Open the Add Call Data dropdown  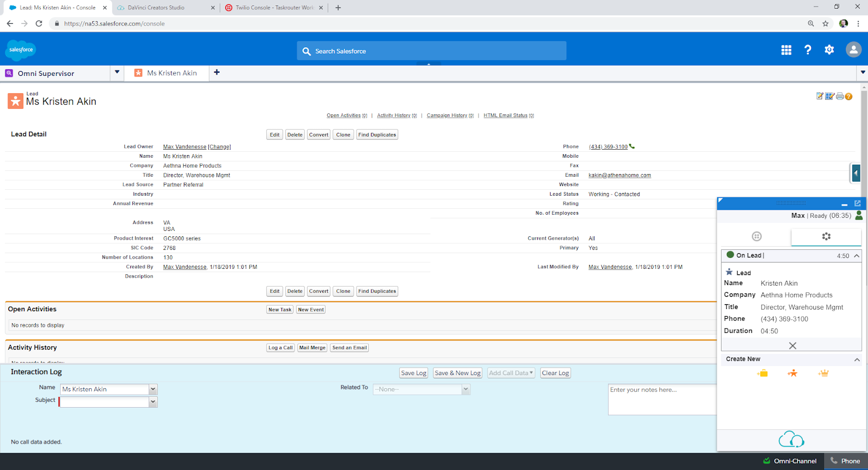511,373
